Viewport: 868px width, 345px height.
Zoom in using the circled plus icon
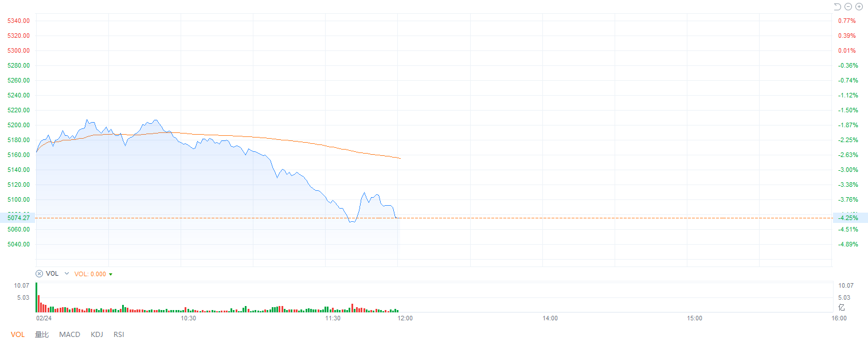click(x=859, y=7)
